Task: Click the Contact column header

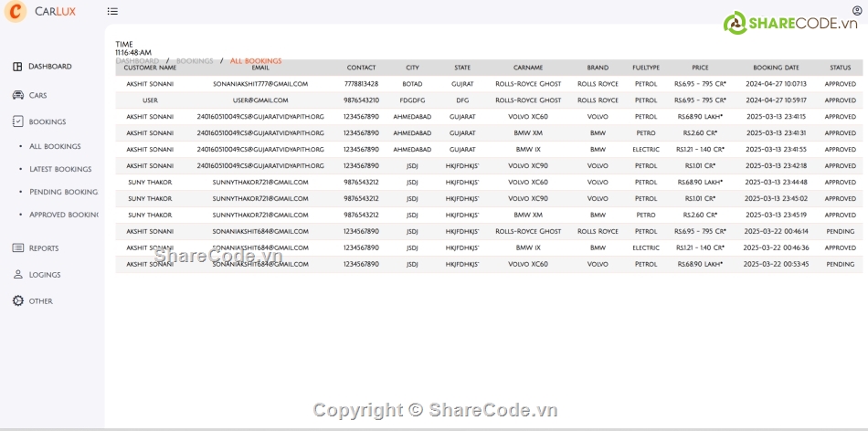Action: coord(362,68)
